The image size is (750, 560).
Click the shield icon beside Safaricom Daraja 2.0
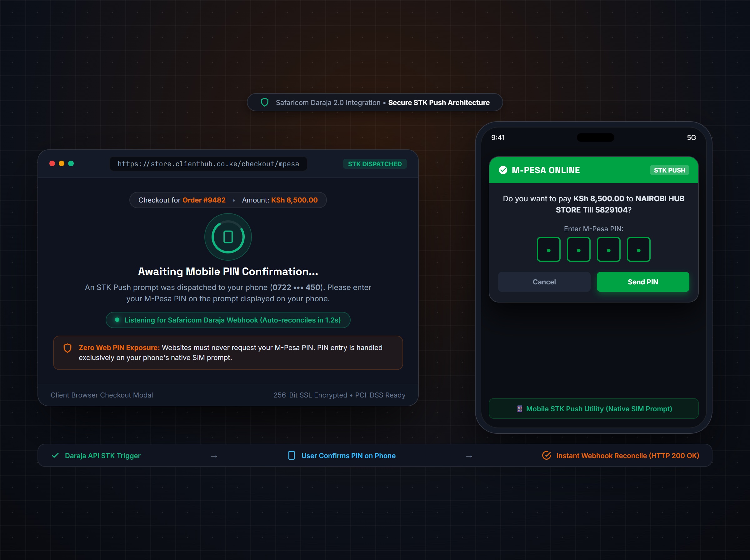tap(265, 102)
